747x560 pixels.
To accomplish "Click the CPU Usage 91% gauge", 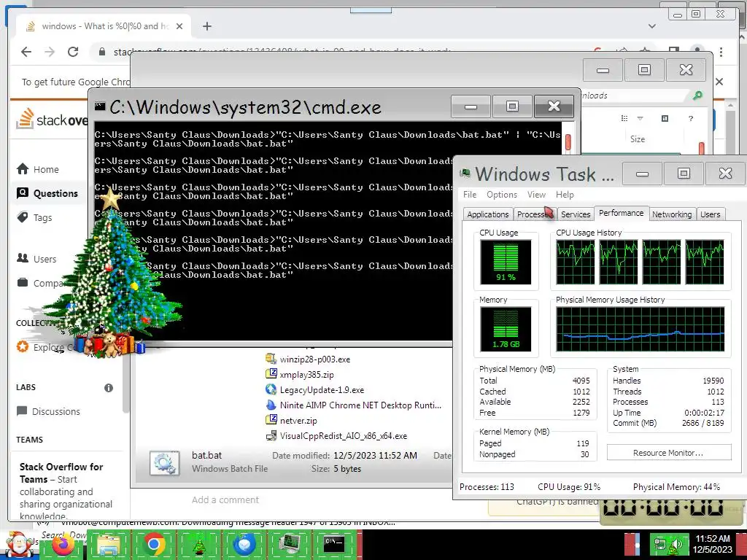I will point(506,262).
